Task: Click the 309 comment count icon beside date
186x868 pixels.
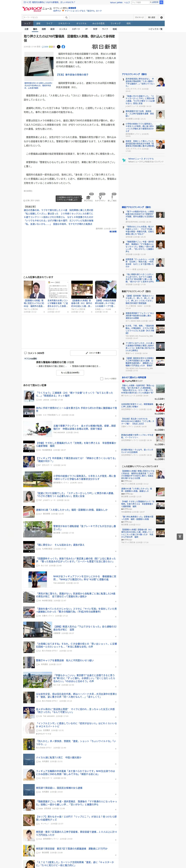Action: point(45,47)
